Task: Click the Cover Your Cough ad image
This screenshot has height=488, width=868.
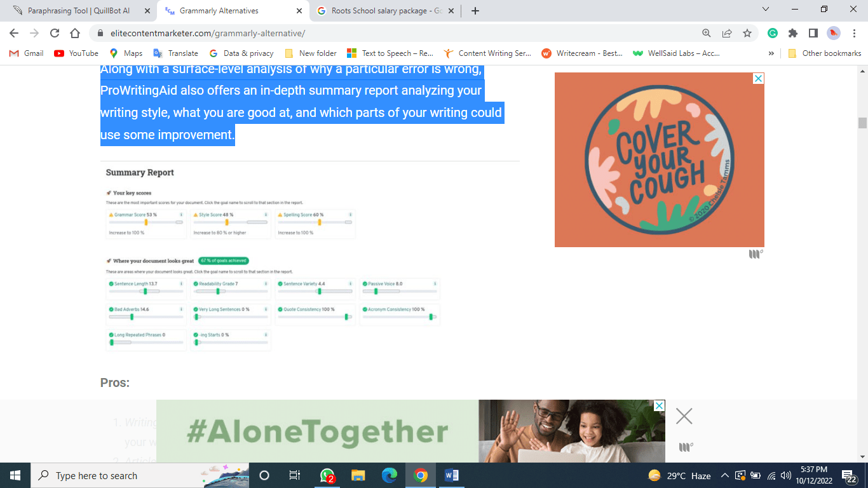Action: pyautogui.click(x=660, y=159)
